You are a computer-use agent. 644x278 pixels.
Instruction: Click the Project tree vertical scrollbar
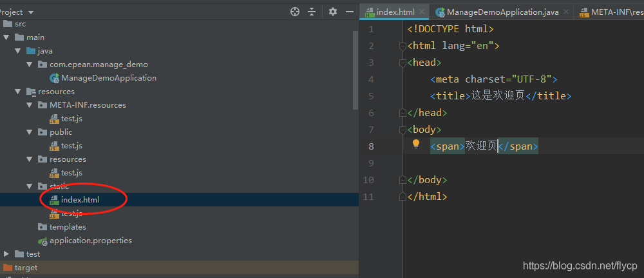[355, 71]
